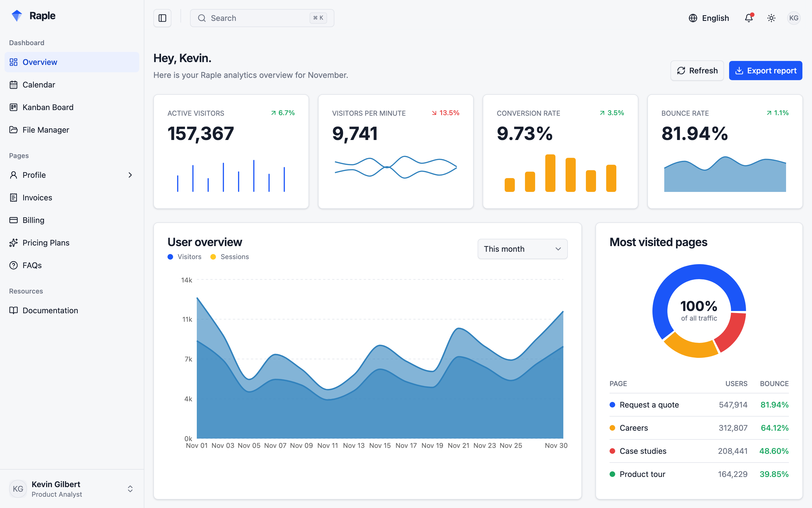Open the Kanban Board page
The width and height of the screenshot is (812, 508).
(72, 107)
